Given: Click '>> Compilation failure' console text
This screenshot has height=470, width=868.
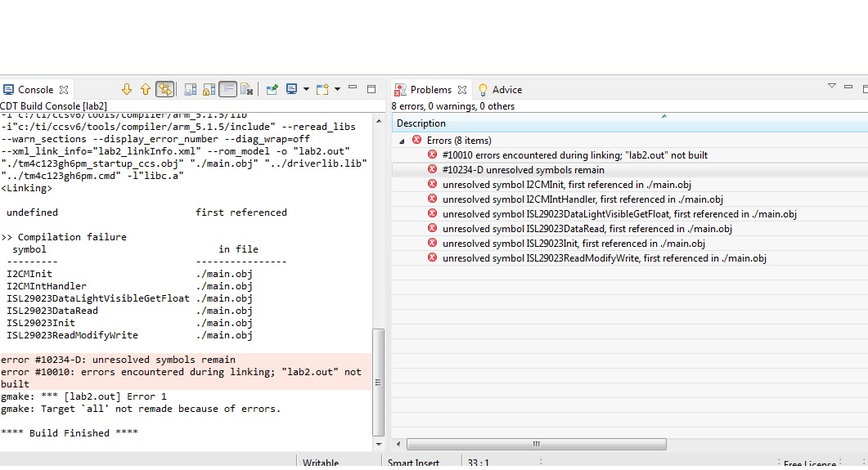Looking at the screenshot, I should point(64,237).
